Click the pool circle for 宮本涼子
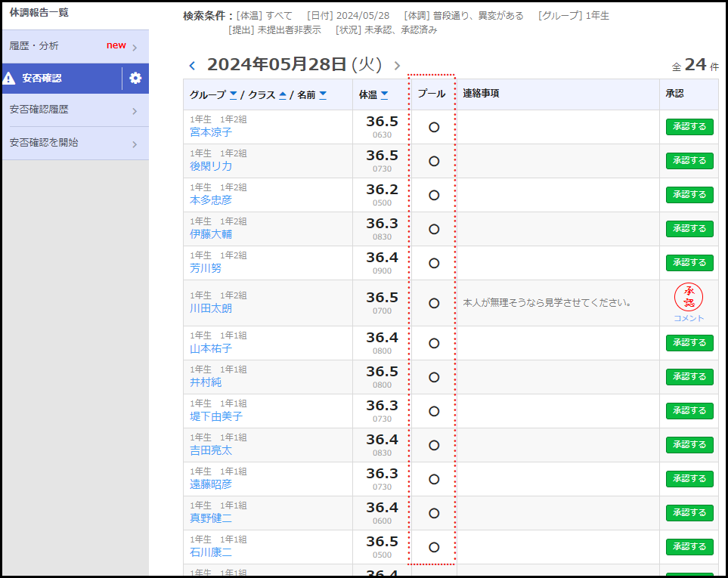728x578 pixels. [x=434, y=127]
